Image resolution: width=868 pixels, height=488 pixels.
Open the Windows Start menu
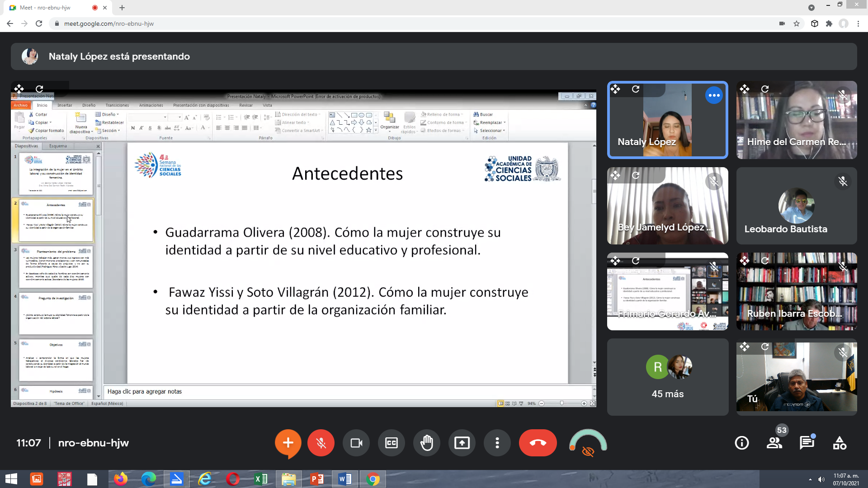pos(11,479)
